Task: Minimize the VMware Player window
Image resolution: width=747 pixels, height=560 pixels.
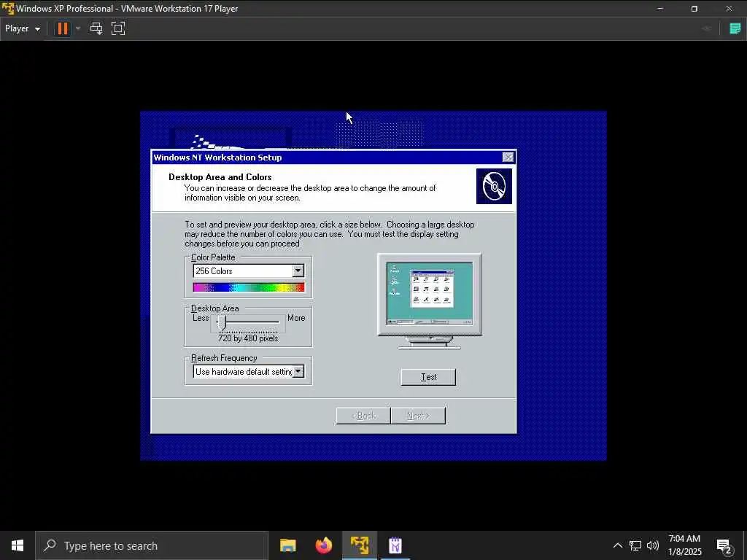Action: tap(660, 9)
